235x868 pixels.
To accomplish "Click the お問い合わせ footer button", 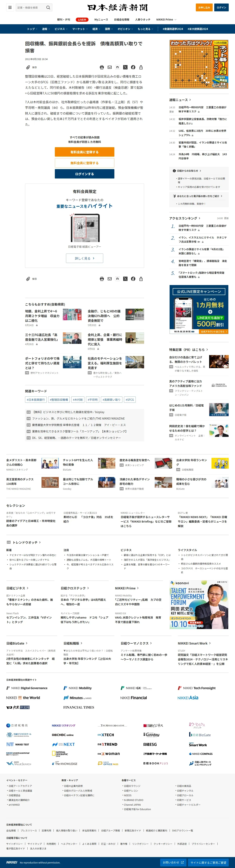I will click(x=173, y=862).
